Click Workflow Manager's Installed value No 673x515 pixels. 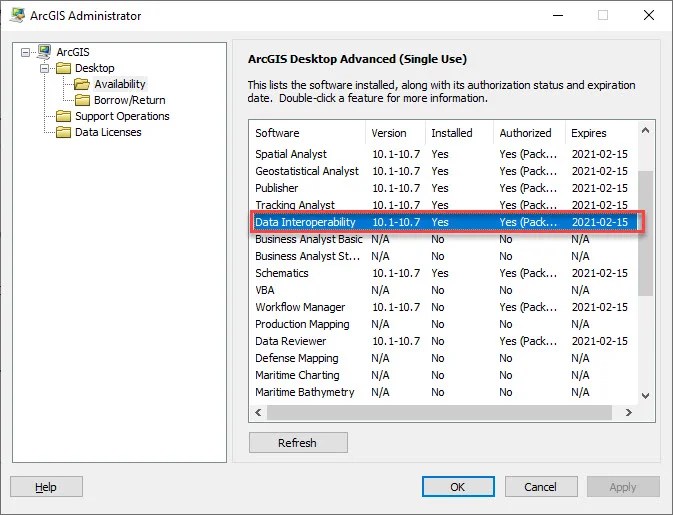click(x=438, y=307)
